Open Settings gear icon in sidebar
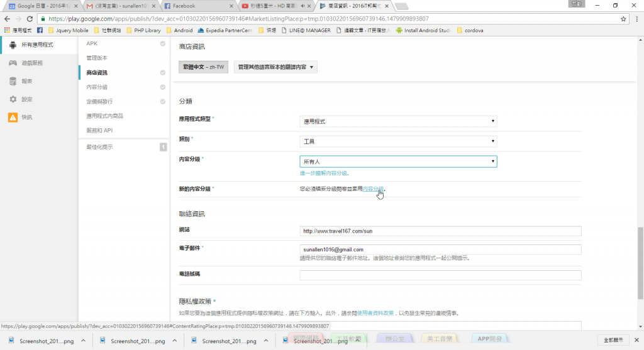The width and height of the screenshot is (644, 350). [13, 99]
